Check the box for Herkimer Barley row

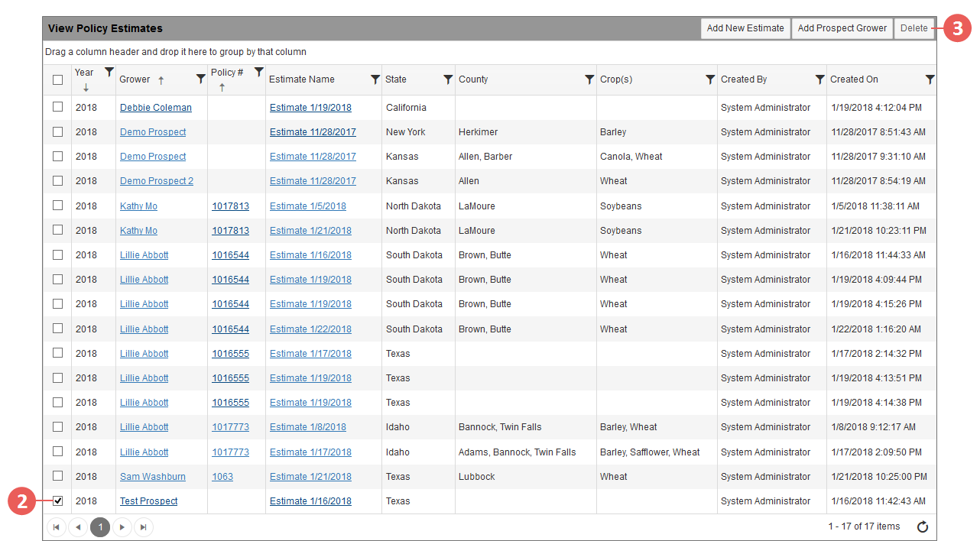[57, 131]
